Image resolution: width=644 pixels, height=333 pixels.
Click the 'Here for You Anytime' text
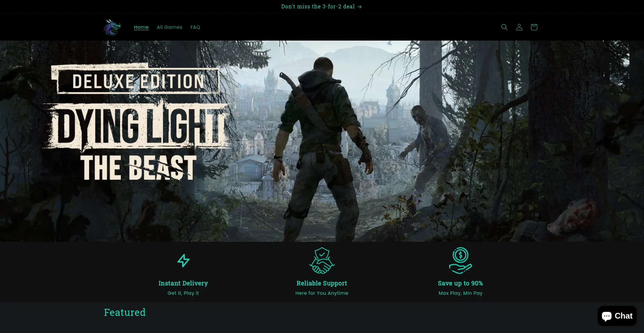(322, 293)
